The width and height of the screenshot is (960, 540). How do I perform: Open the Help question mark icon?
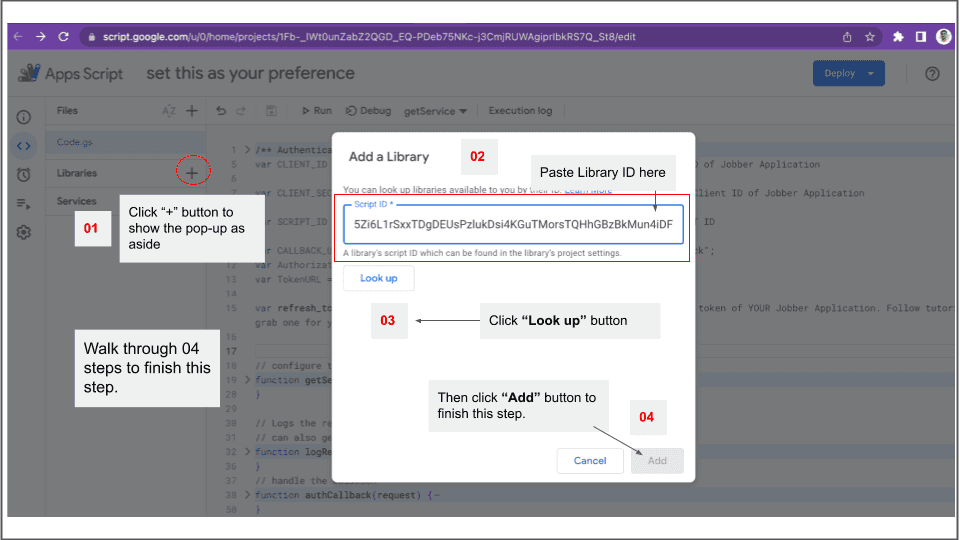pos(932,74)
